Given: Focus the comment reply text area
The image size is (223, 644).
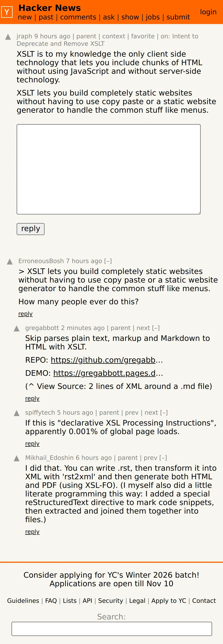Looking at the screenshot, I should click(108, 169).
